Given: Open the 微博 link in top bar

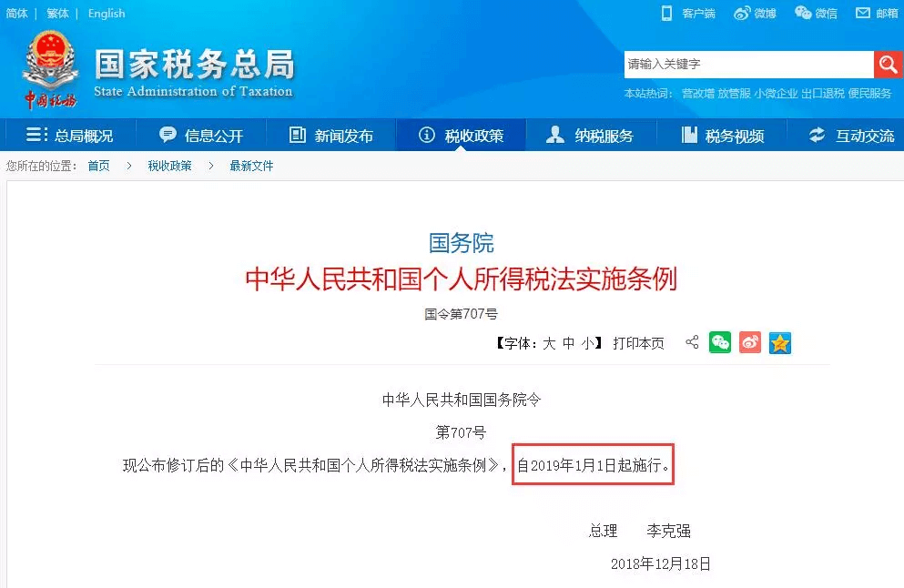Looking at the screenshot, I should coord(756,14).
